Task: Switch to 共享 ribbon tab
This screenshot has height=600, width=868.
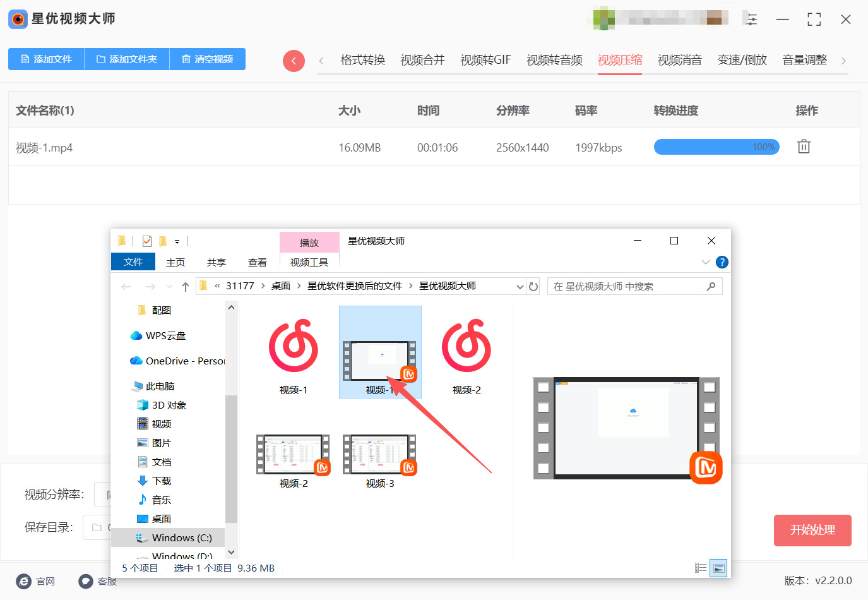Action: [217, 263]
